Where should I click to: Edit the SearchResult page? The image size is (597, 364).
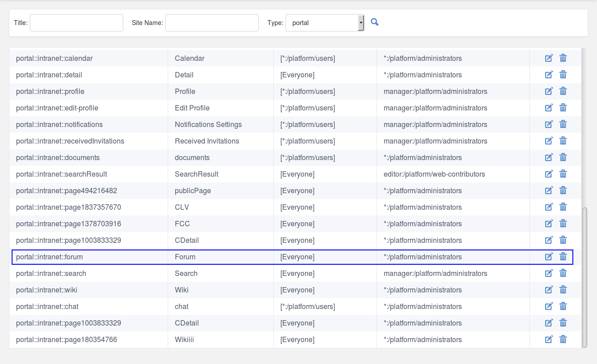[x=549, y=174]
